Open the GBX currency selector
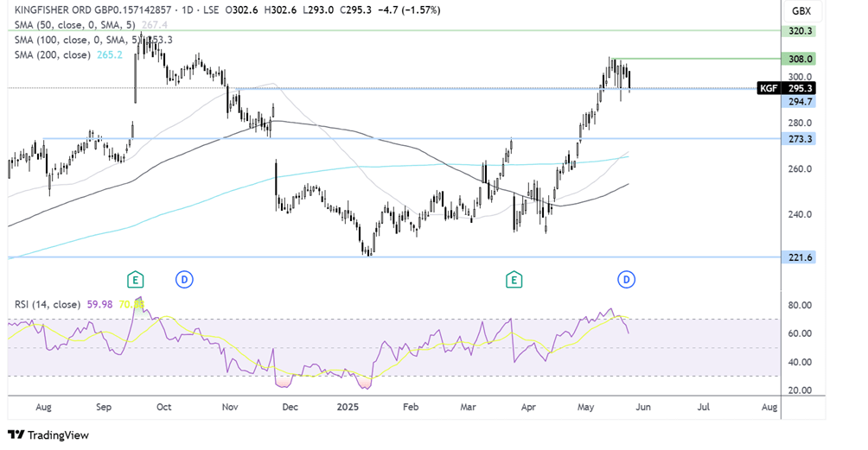 tap(801, 10)
